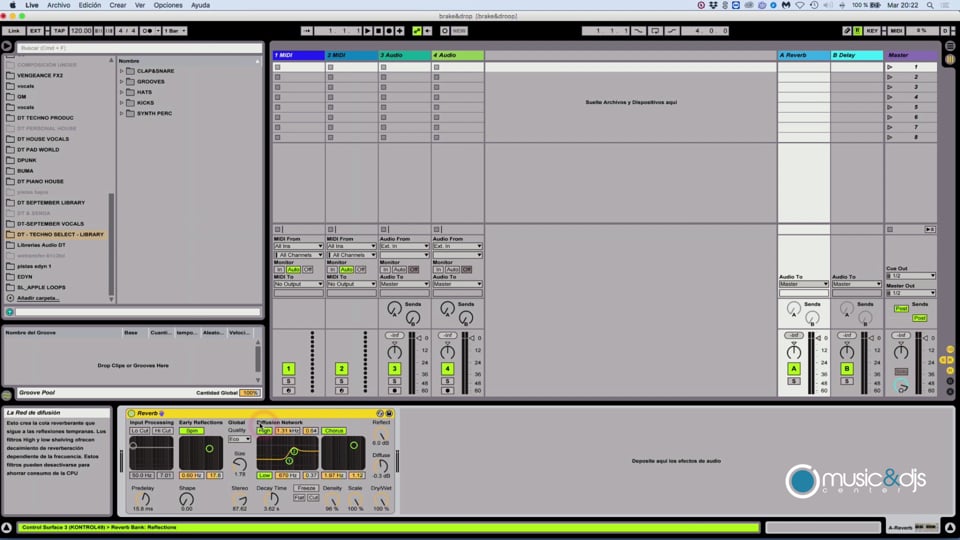
Task: Toggle Return B track activator
Action: point(847,369)
